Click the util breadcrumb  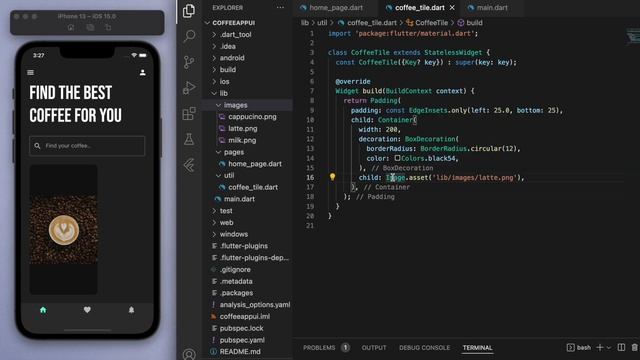[322, 23]
